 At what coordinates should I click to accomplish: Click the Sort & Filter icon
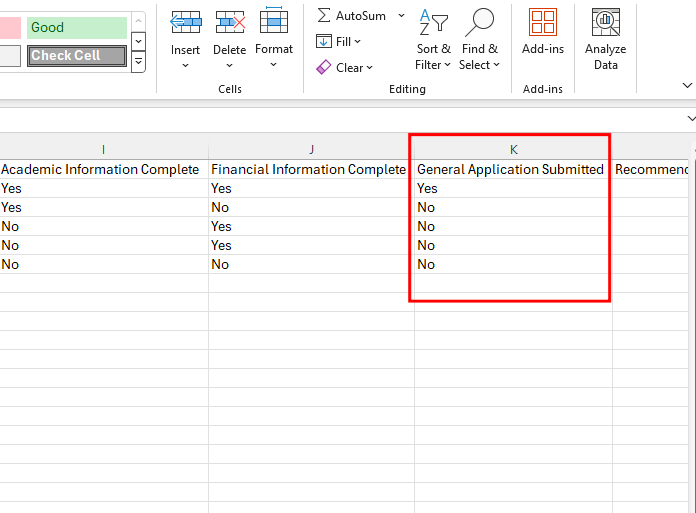(x=432, y=21)
